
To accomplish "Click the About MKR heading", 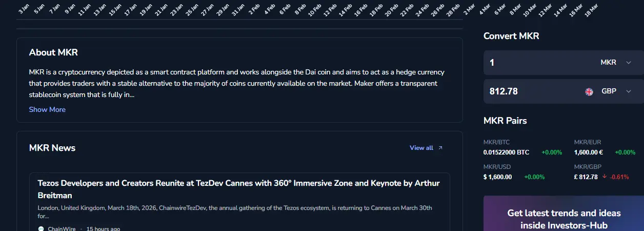I will [x=53, y=52].
